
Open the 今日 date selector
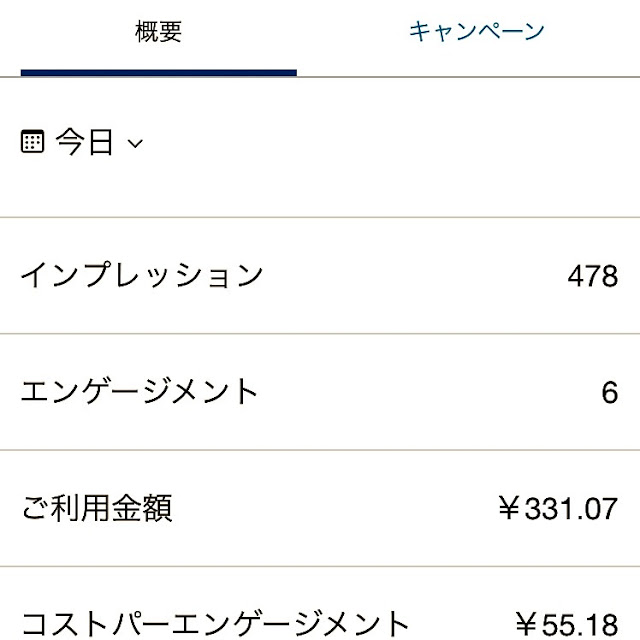tap(82, 142)
